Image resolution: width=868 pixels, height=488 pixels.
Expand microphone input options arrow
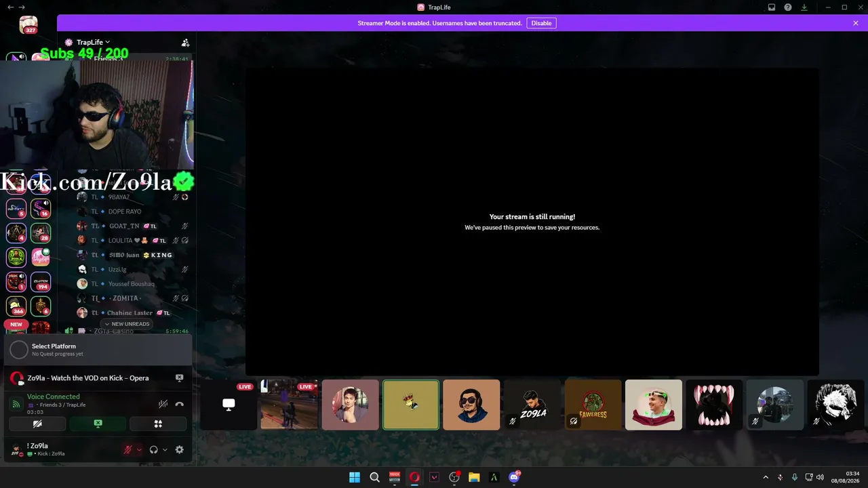click(139, 449)
